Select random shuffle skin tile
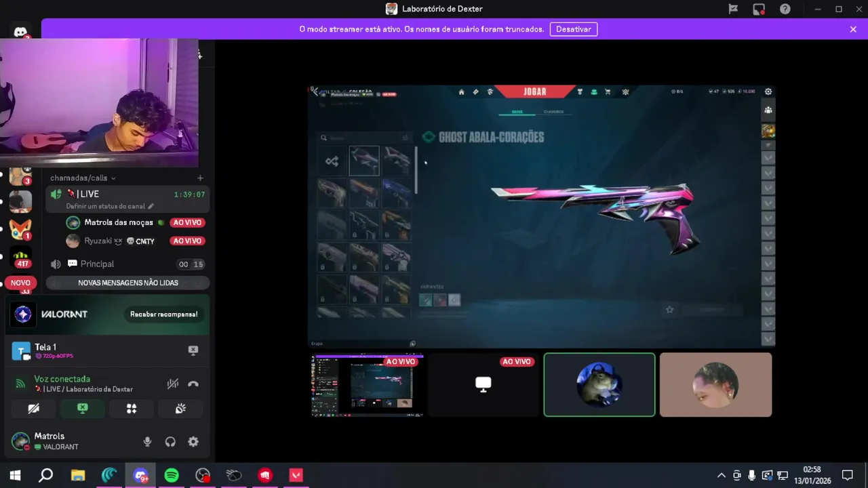The width and height of the screenshot is (868, 488). 332,161
